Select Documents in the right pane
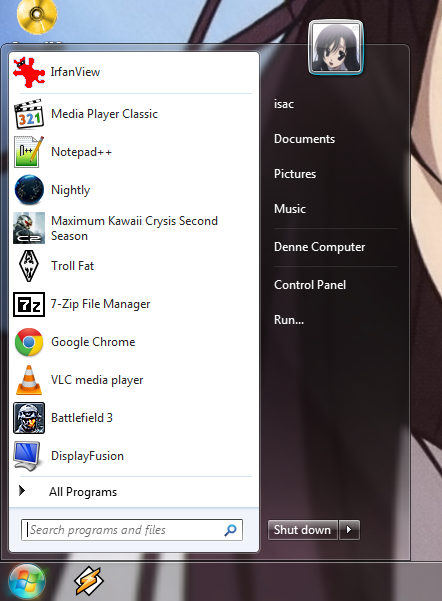The image size is (442, 601). (x=304, y=139)
